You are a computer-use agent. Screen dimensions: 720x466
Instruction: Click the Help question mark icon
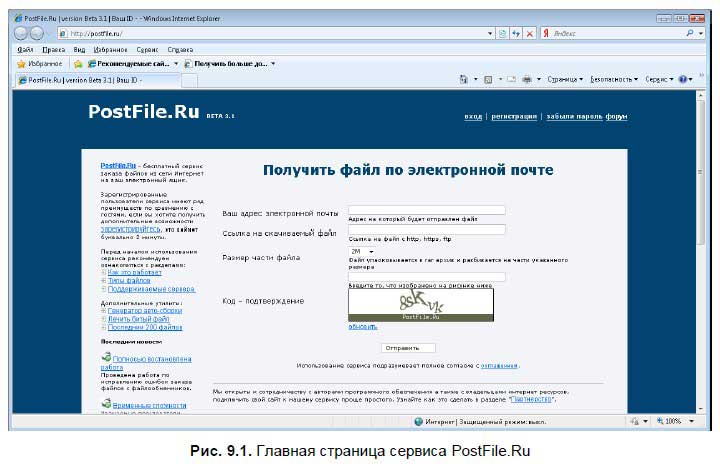(x=684, y=78)
